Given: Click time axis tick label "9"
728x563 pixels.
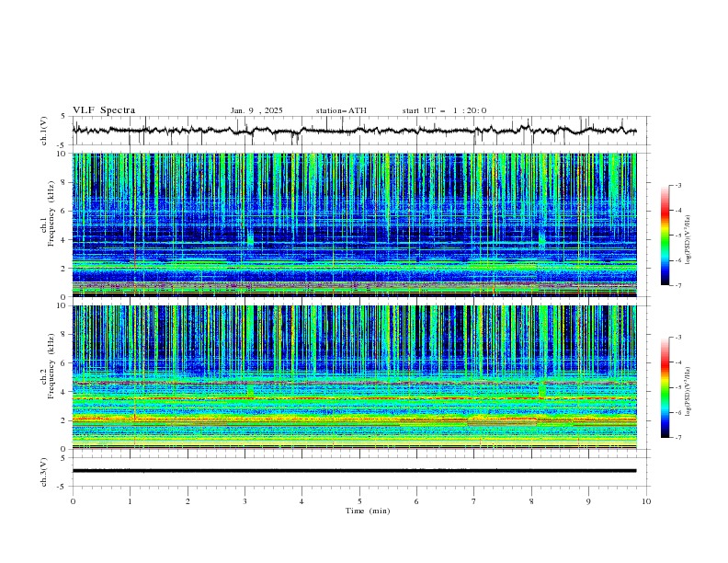Looking at the screenshot, I should [x=588, y=501].
